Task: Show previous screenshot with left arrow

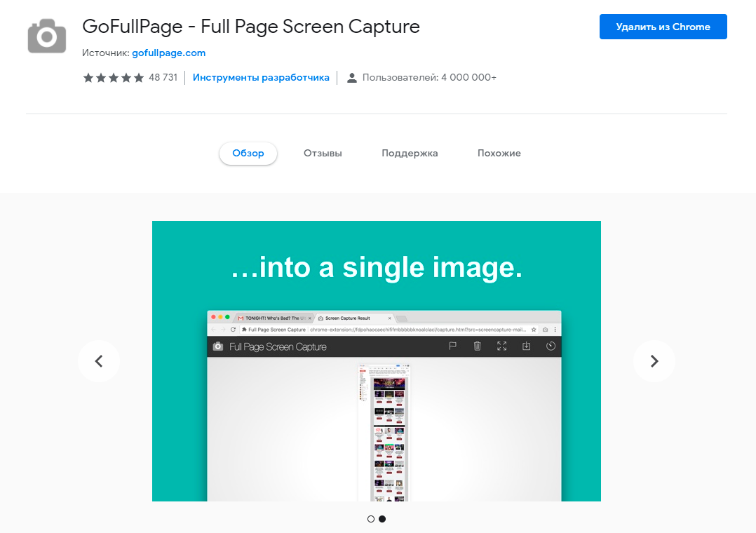Action: pos(99,361)
